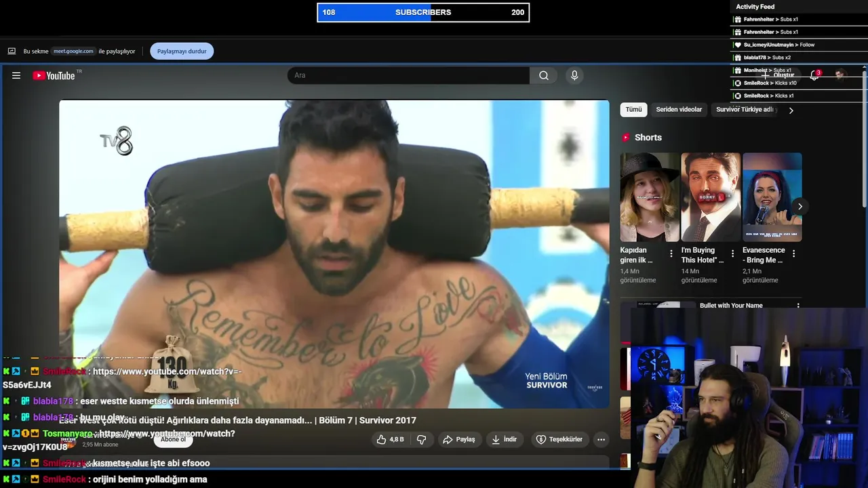Stop sharing with Paylaşmayı durdur
Screen dimensions: 868x488
182,51
